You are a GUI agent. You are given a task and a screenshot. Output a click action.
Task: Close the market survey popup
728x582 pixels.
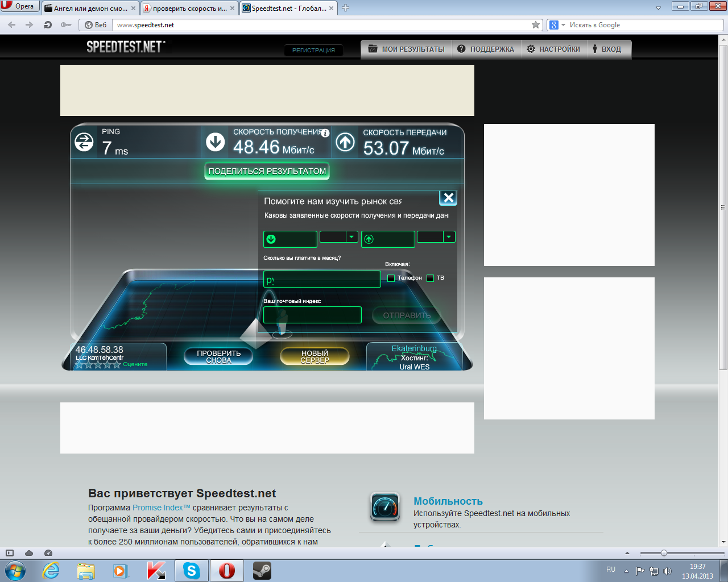(448, 198)
